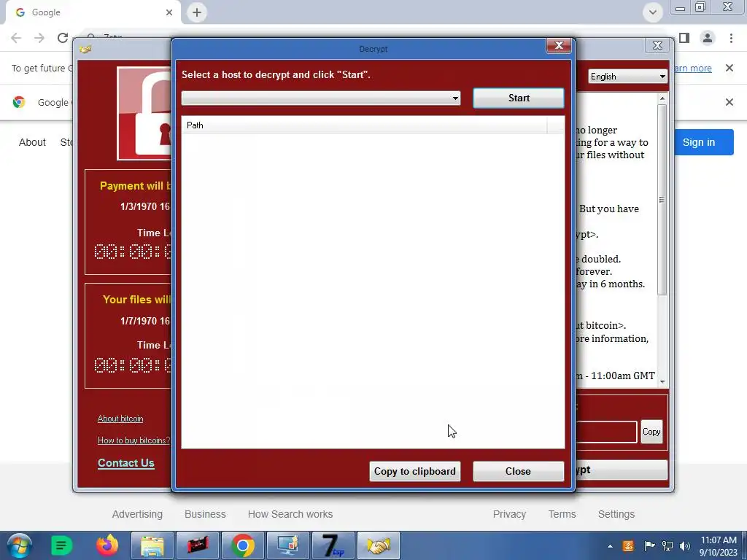
Task: Open Advertising footer link
Action: 137,514
